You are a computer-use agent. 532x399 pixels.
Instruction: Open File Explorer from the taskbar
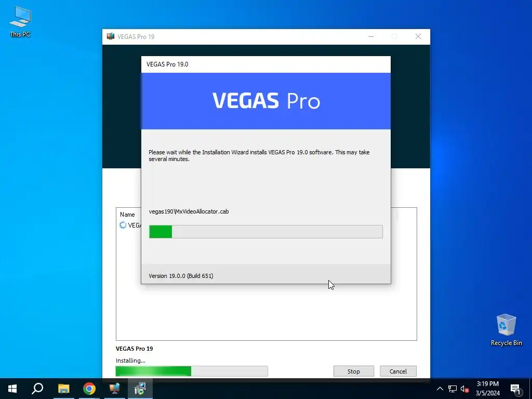click(x=63, y=389)
